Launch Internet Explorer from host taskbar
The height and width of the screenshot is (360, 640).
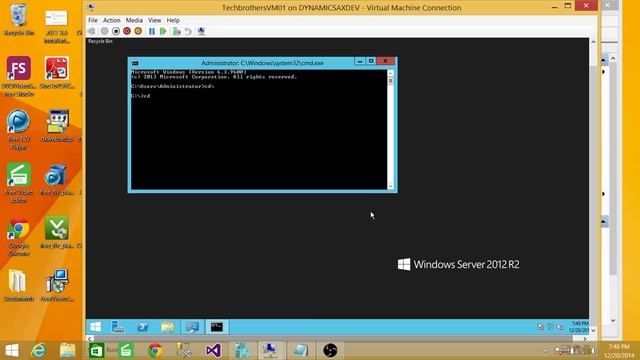(39, 350)
